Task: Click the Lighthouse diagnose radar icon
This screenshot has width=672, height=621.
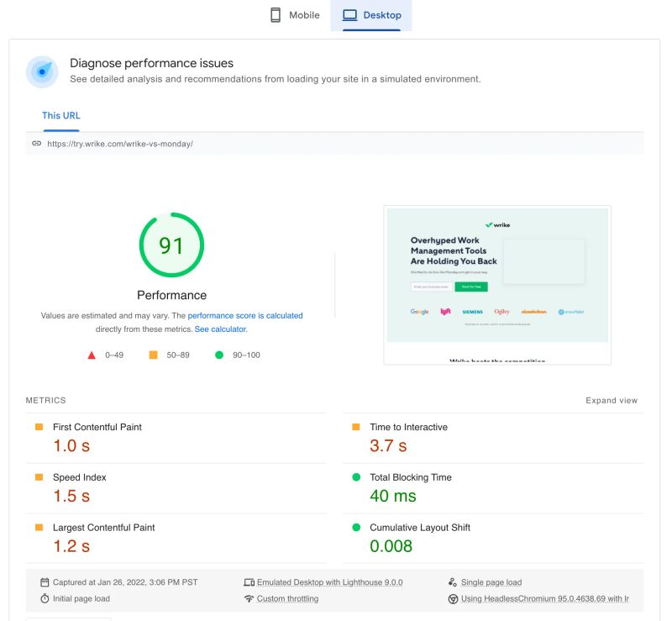Action: pyautogui.click(x=42, y=71)
